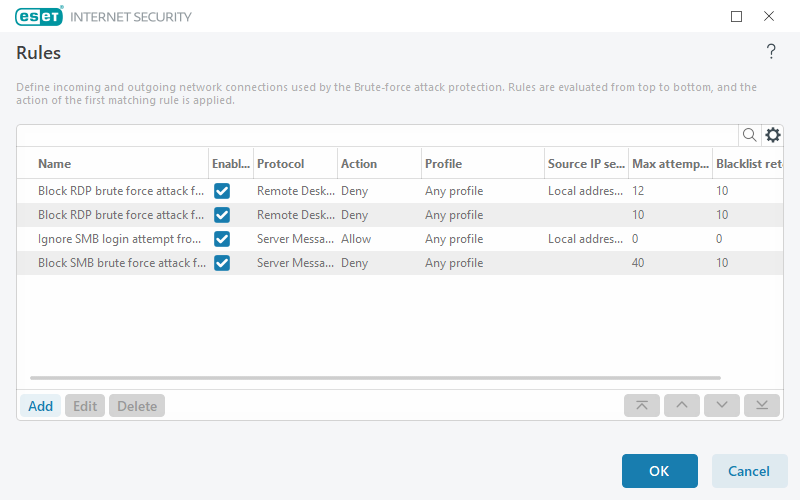Select the RDP rule name in the row with 10 attempts
800x500 pixels.
coord(121,215)
